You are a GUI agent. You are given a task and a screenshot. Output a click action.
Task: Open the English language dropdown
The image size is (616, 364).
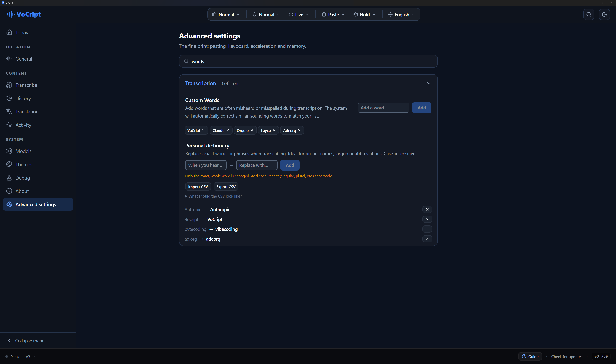402,14
